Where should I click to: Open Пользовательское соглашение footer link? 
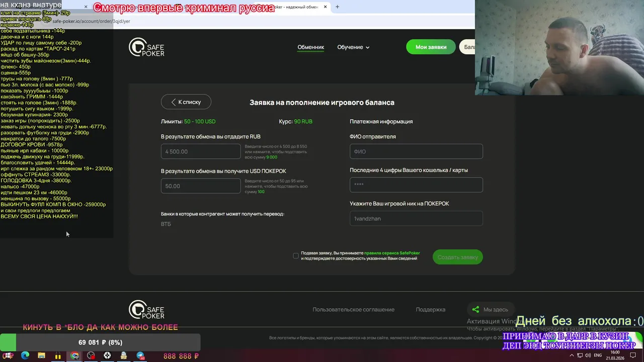click(x=353, y=310)
